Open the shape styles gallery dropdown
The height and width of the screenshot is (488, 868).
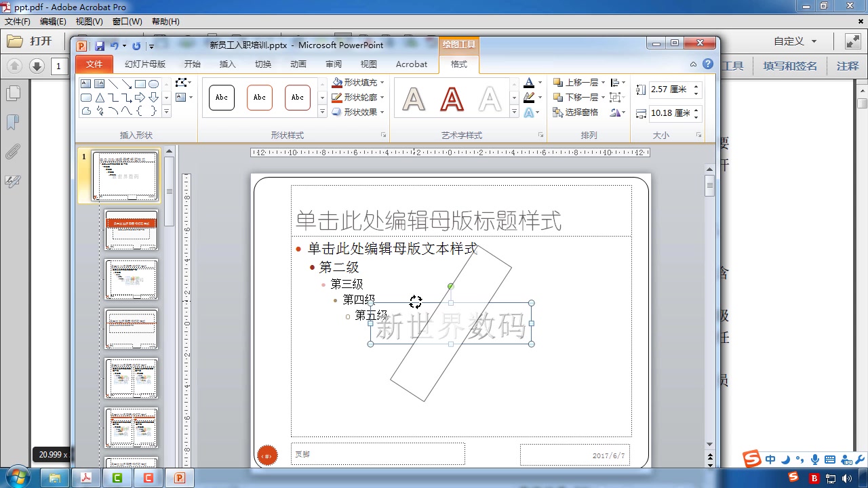pyautogui.click(x=322, y=112)
